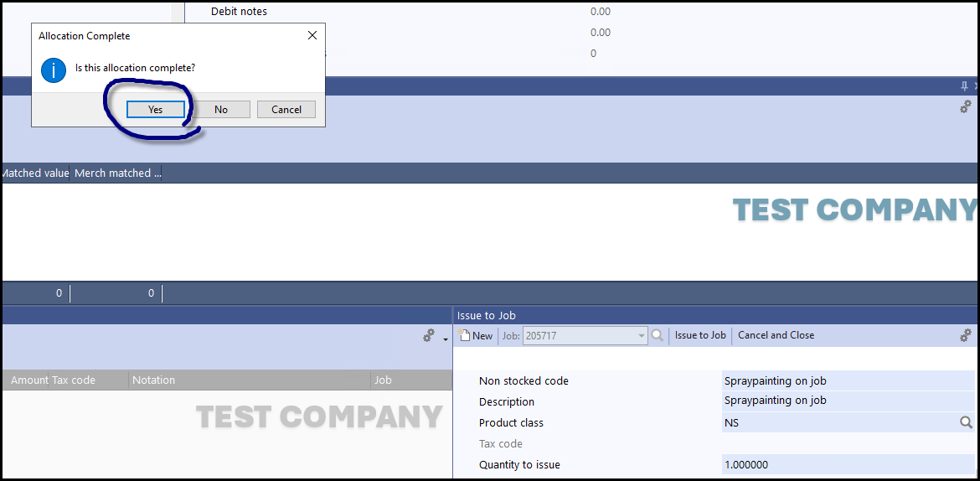Cancel the Allocation Complete dialog
The image size is (980, 481).
[x=286, y=110]
